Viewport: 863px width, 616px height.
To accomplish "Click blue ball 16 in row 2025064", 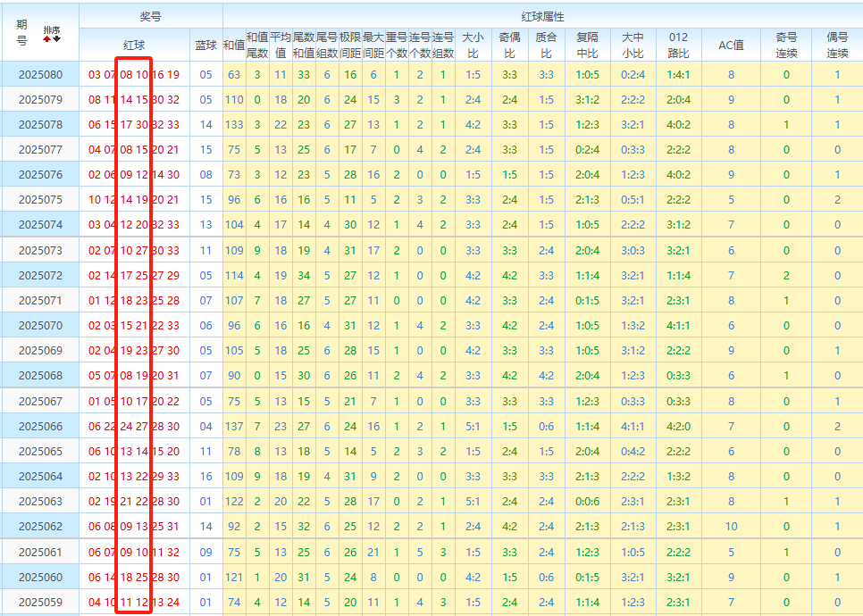I will (x=205, y=477).
